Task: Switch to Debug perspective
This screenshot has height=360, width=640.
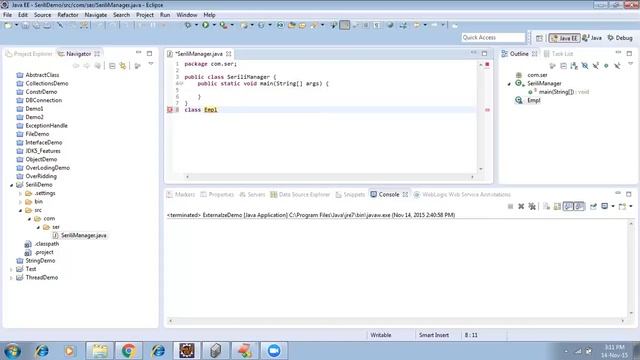Action: [620, 38]
